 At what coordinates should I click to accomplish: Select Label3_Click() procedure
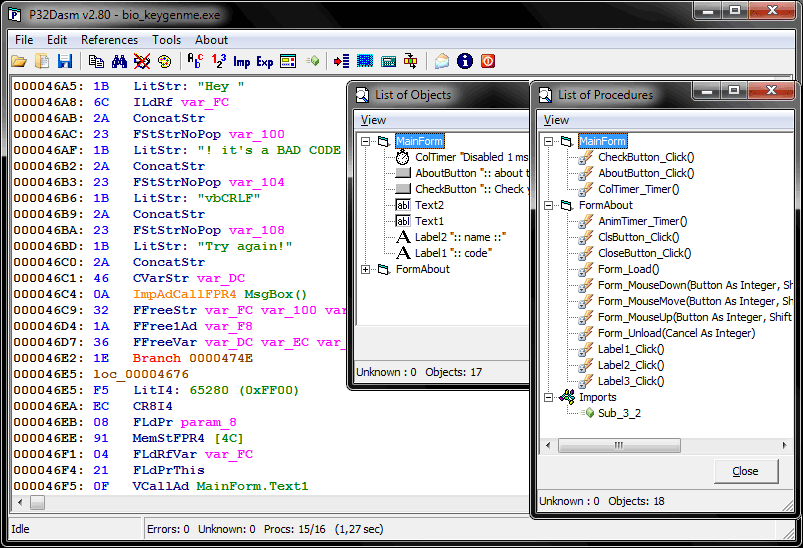tap(631, 381)
